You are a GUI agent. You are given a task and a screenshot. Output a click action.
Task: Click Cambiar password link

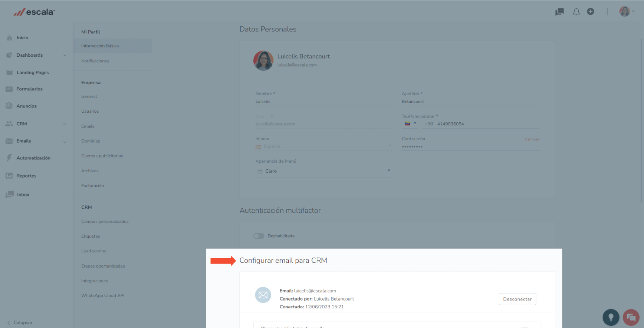coord(532,139)
